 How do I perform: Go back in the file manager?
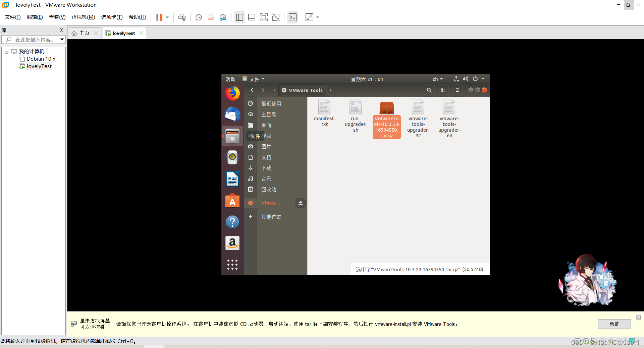pyautogui.click(x=252, y=90)
